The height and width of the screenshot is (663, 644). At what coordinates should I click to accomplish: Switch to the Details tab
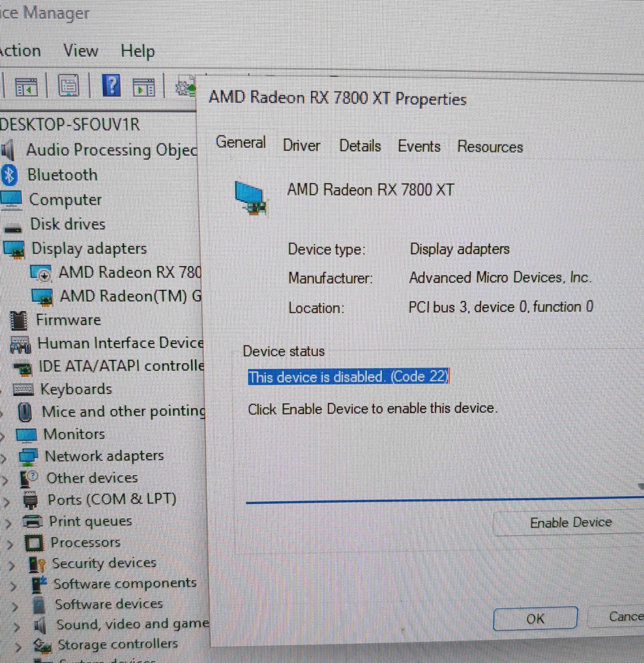tap(360, 146)
